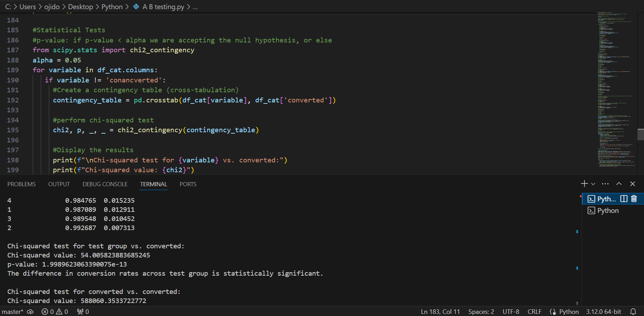Image resolution: width=644 pixels, height=316 pixels.
Task: Switch to the DEBUG CONSOLE tab
Action: [105, 184]
